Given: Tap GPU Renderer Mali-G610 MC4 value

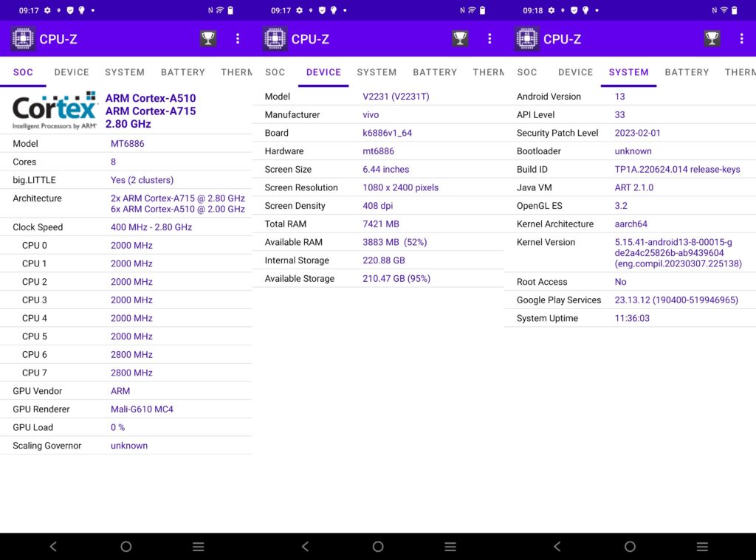Looking at the screenshot, I should pyautogui.click(x=142, y=409).
